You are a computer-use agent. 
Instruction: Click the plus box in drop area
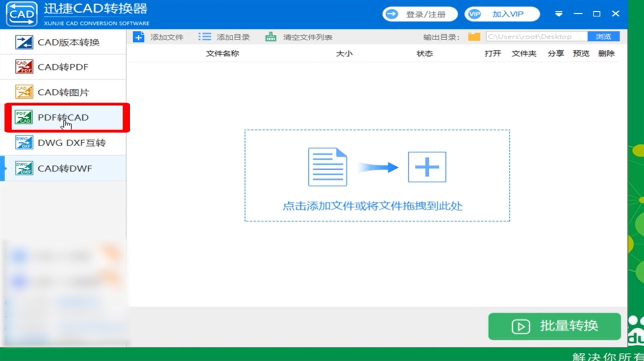coord(427,167)
